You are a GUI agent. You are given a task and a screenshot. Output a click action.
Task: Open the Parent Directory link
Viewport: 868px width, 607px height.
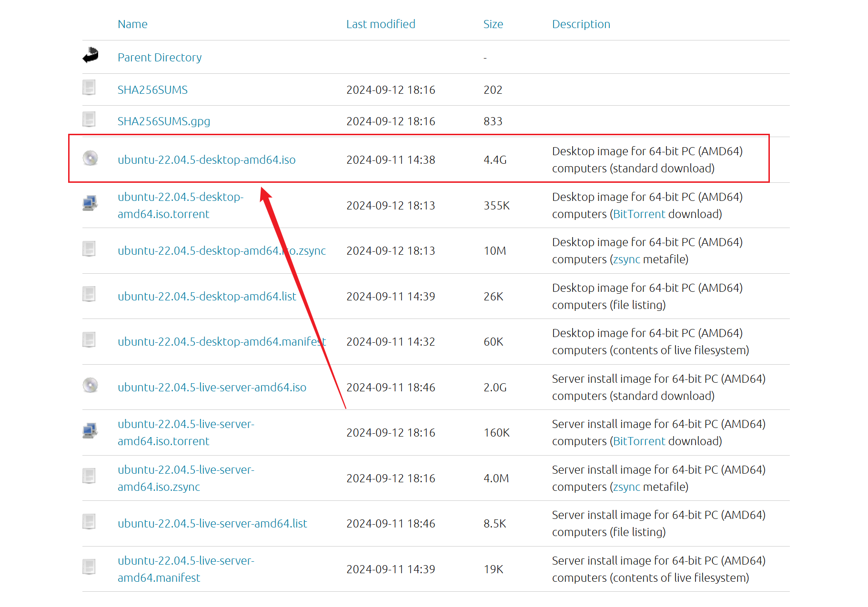(x=160, y=58)
